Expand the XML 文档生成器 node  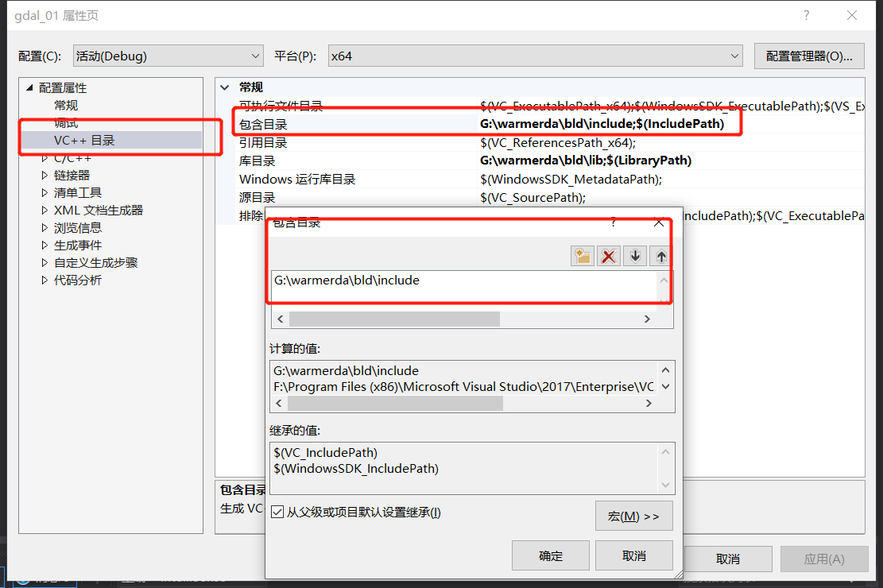[45, 210]
